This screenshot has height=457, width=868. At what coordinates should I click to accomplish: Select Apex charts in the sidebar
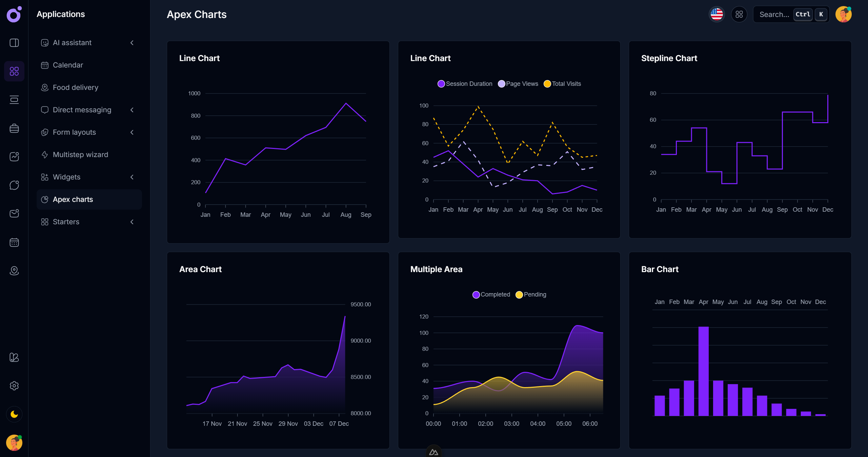click(x=73, y=199)
